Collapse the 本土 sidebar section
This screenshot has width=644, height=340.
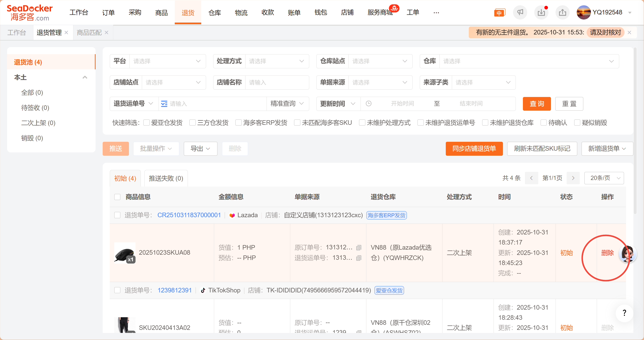[85, 77]
